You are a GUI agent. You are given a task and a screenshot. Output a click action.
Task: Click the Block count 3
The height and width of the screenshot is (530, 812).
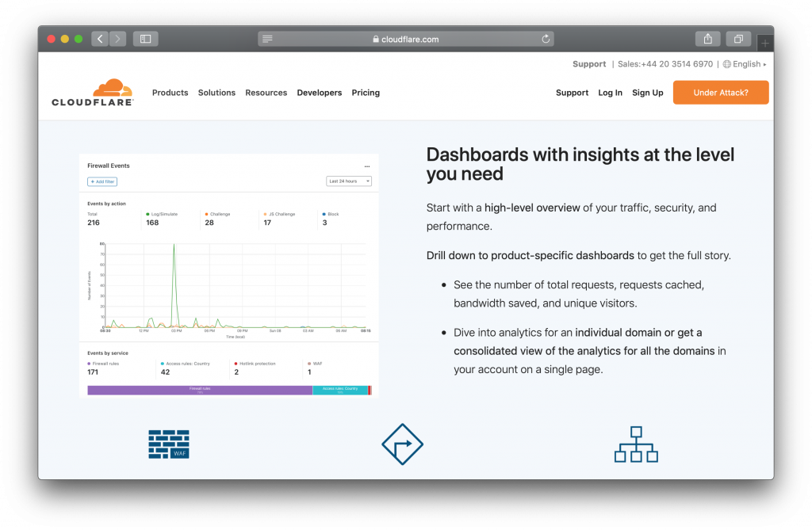324,223
